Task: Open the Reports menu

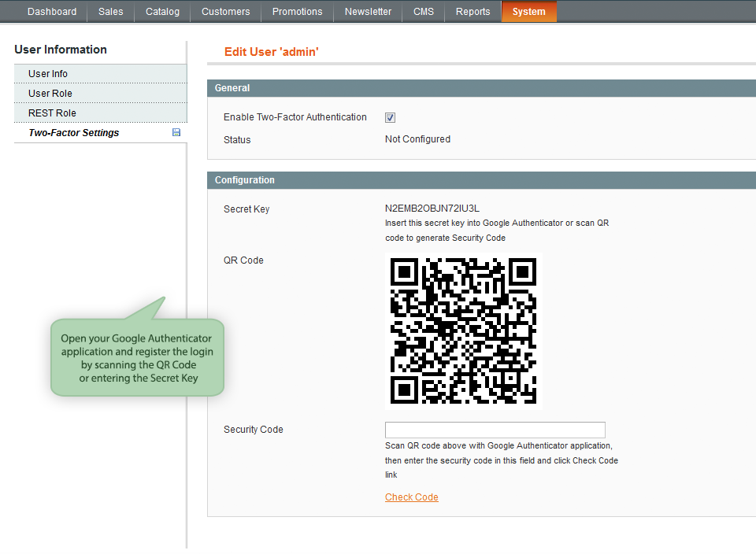Action: [x=472, y=12]
